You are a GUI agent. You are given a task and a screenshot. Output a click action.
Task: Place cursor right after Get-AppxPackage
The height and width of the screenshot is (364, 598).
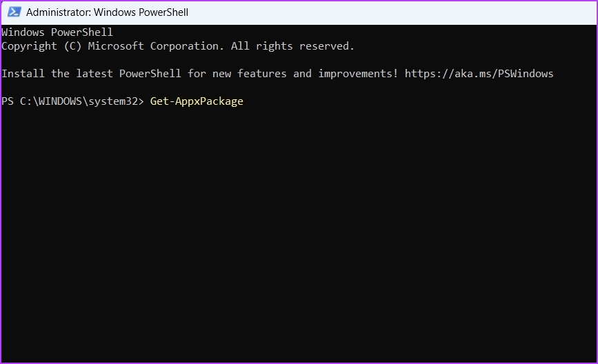[244, 101]
